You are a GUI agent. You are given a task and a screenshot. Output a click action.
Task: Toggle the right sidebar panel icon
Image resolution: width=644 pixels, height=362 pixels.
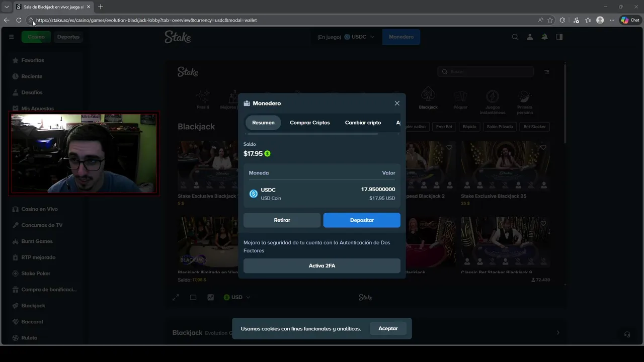pyautogui.click(x=559, y=37)
